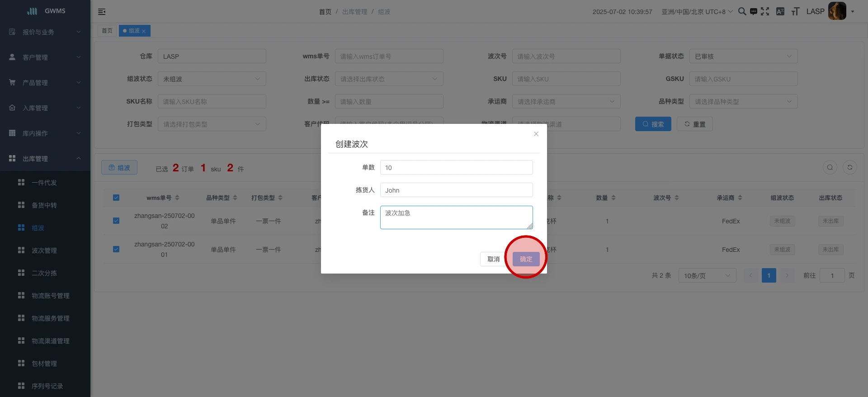
Task: Click the language translation icon
Action: [780, 12]
